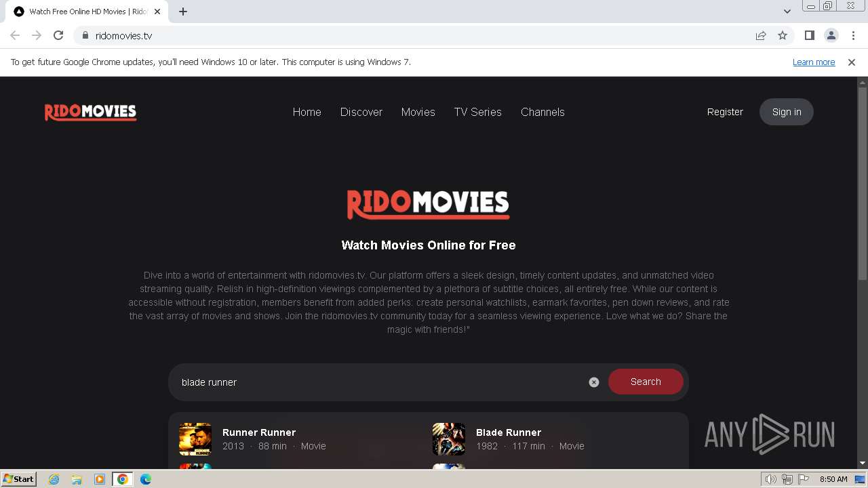
Task: Click Blade Runner poster thumbnail
Action: pos(449,439)
